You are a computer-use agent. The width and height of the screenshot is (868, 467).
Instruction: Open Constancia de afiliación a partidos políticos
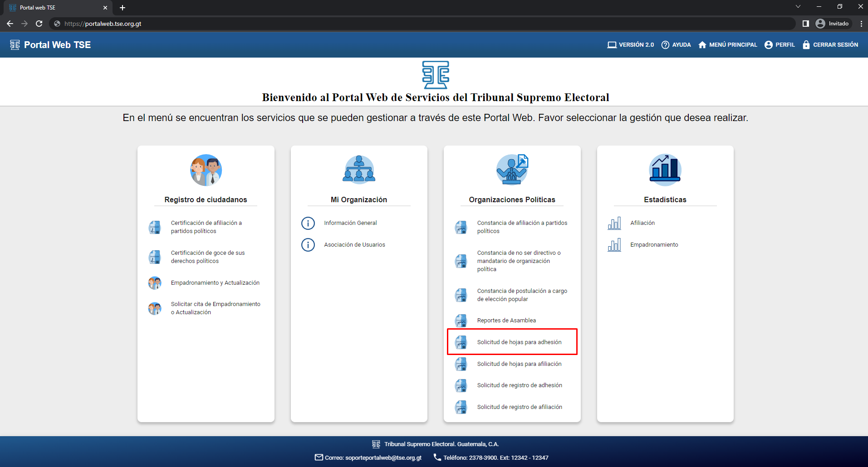(x=522, y=227)
